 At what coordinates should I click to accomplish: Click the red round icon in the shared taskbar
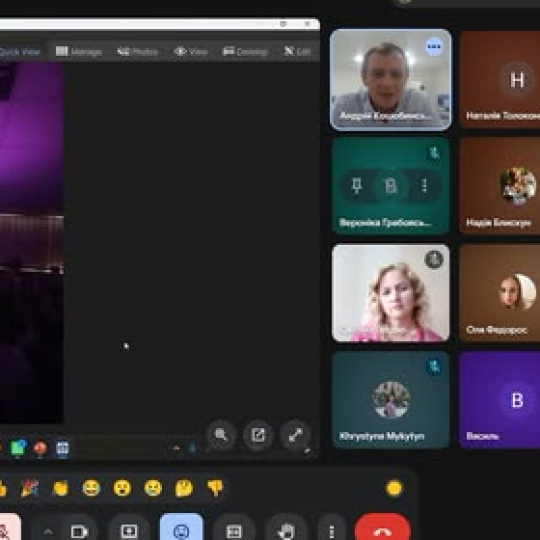click(40, 448)
